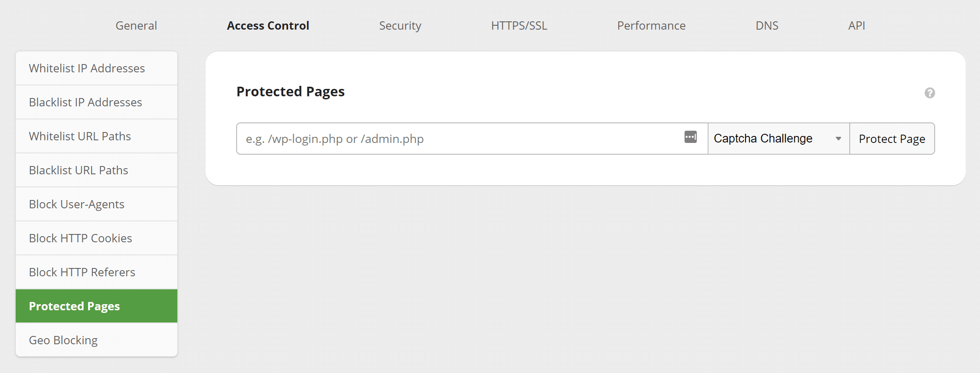Click the Protect Page button
This screenshot has height=373, width=980.
click(x=892, y=139)
